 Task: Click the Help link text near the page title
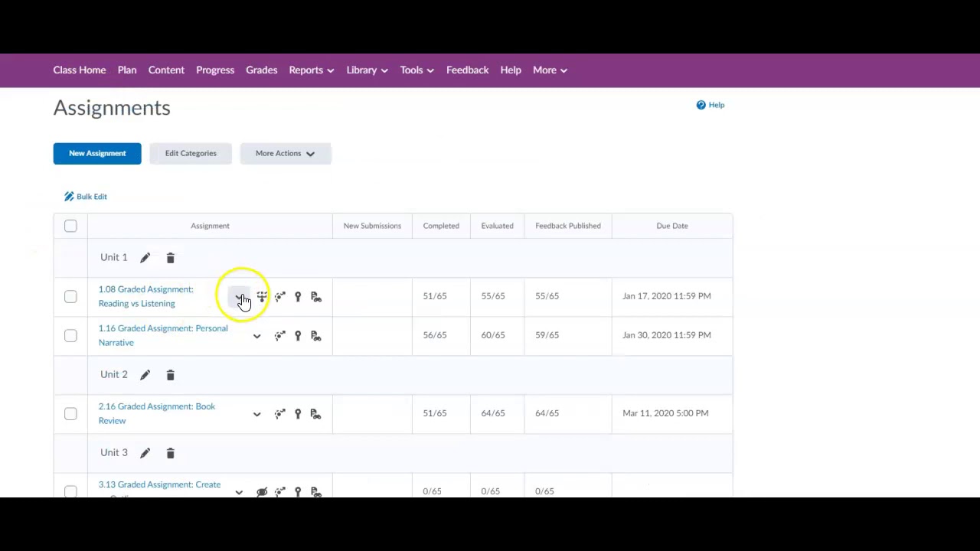[x=717, y=105]
